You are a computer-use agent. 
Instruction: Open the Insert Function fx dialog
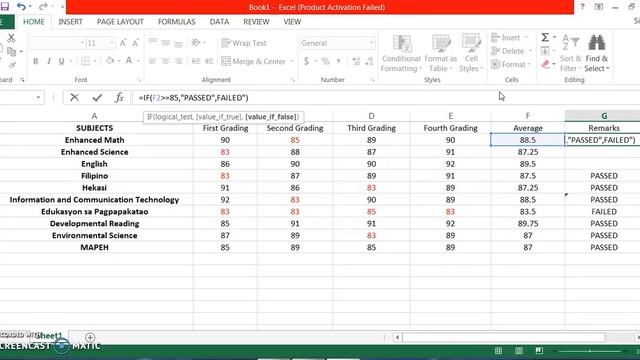(x=119, y=98)
